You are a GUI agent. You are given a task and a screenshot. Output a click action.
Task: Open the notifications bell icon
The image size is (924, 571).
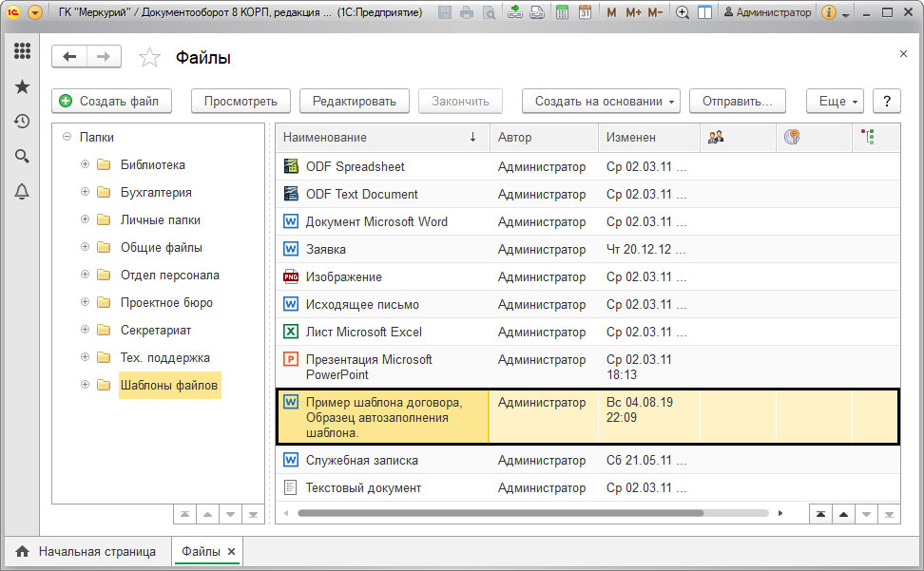[22, 191]
